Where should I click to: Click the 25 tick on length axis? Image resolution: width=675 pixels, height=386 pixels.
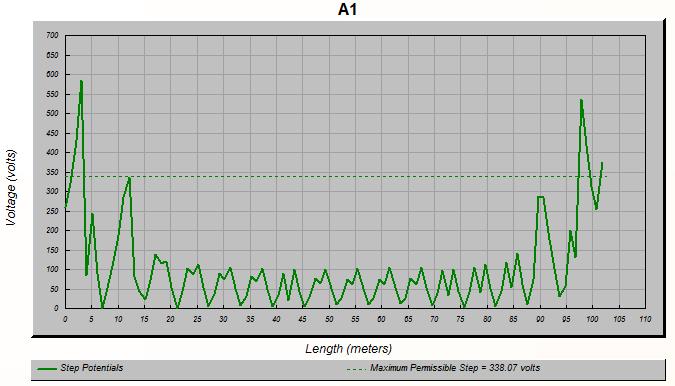coord(197,319)
